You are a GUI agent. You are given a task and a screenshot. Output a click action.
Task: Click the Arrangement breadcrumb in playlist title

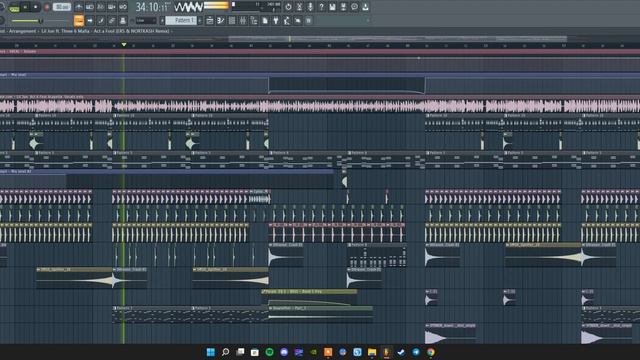point(22,31)
